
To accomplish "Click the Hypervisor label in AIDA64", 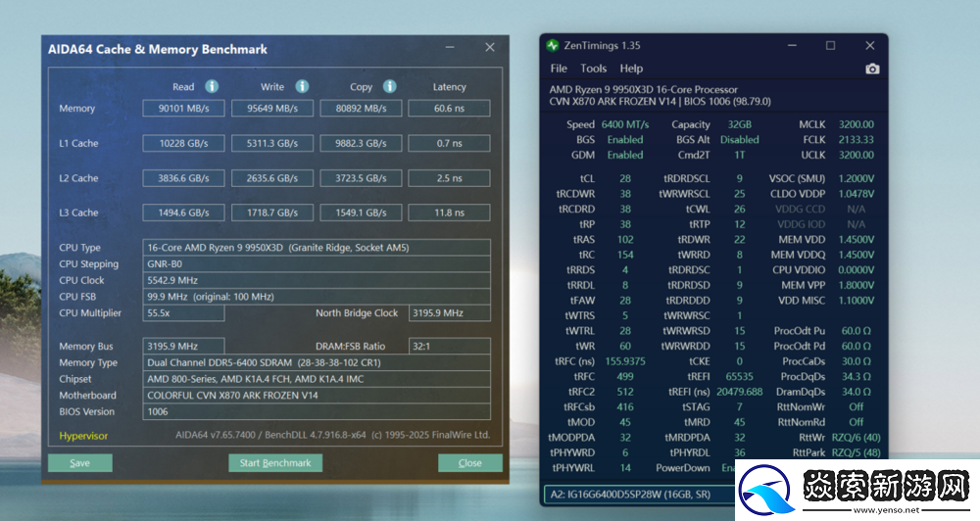I will (83, 436).
